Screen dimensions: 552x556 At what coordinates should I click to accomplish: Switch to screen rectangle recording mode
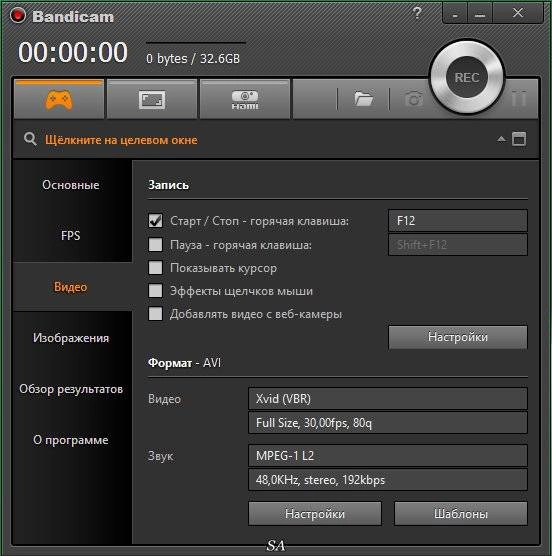pyautogui.click(x=152, y=100)
